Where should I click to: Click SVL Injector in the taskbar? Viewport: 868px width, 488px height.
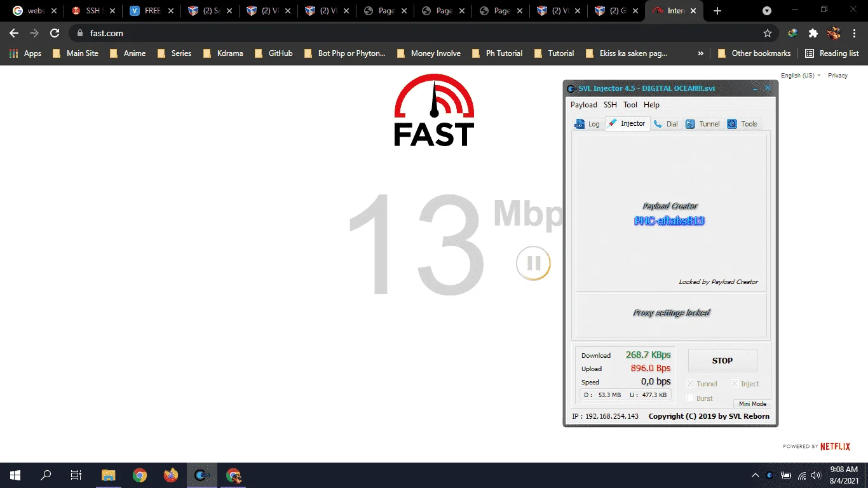pyautogui.click(x=202, y=475)
